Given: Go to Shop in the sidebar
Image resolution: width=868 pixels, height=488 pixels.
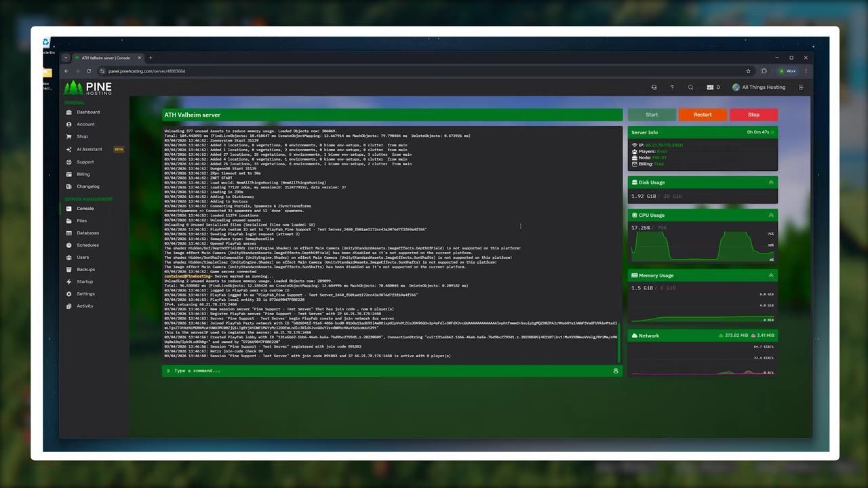Looking at the screenshot, I should [x=82, y=136].
